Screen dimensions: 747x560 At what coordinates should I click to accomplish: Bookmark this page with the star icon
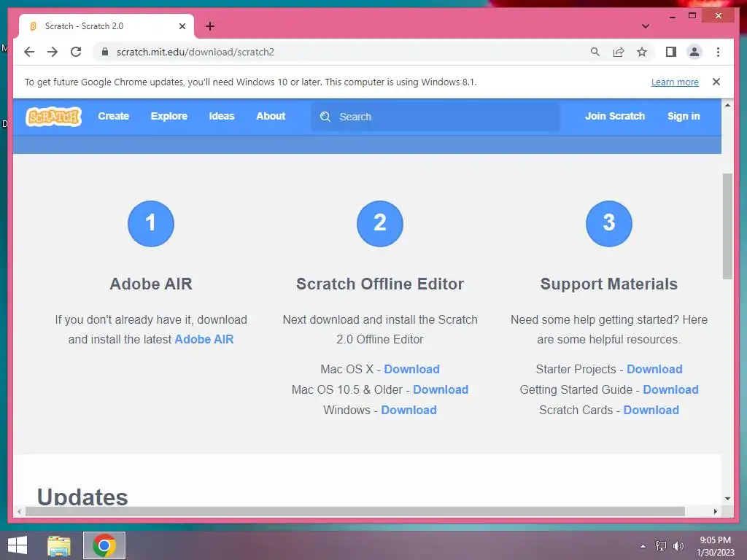[x=642, y=52]
